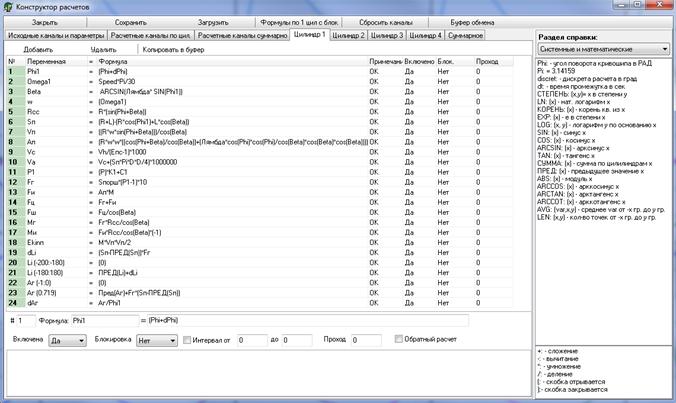Select row 19 variable dLi
This screenshot has width=676, height=403.
tap(31, 253)
